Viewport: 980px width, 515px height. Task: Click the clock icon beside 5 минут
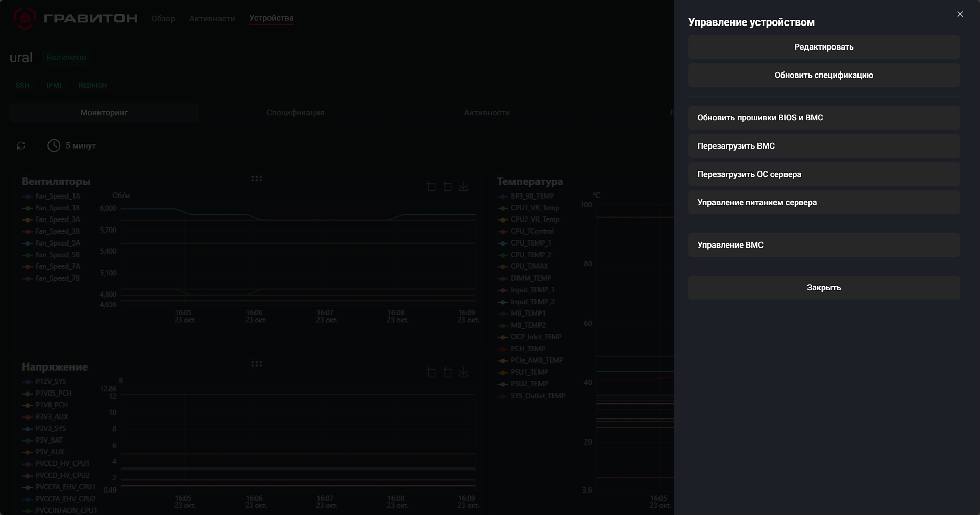[54, 145]
